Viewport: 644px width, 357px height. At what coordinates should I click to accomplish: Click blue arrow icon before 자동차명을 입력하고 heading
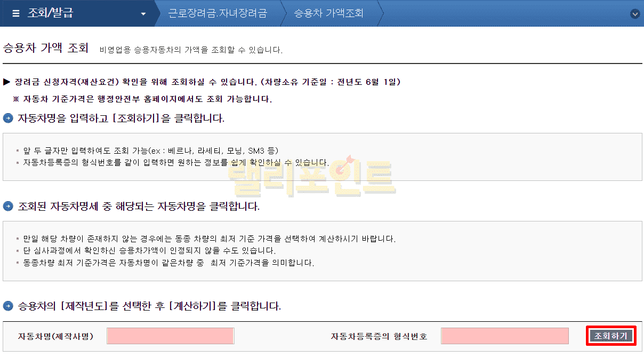8,118
